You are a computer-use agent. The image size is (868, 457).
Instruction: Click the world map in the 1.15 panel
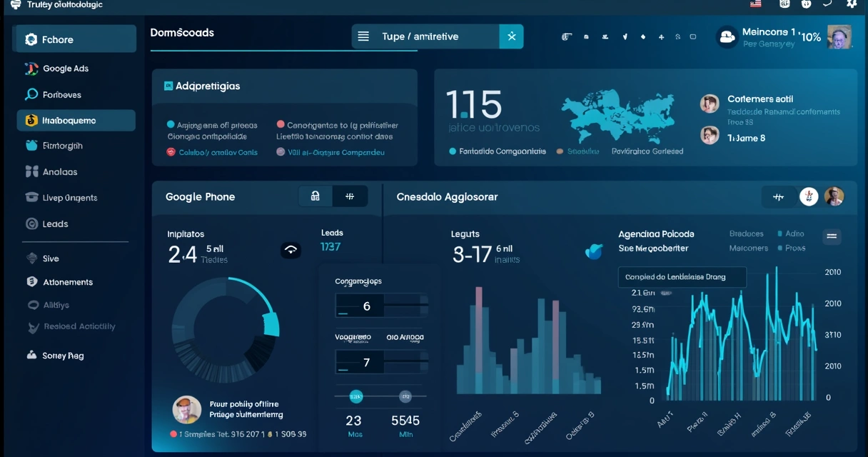point(618,116)
